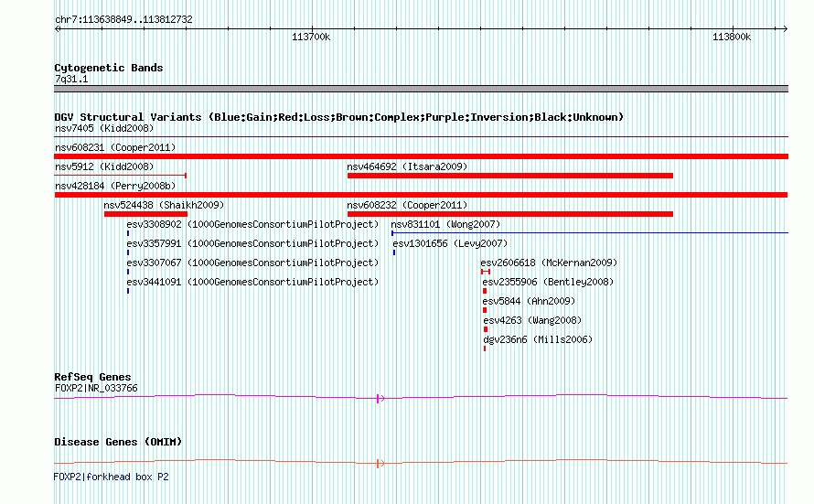
Task: Click the ruler's left arrow end
Action: point(58,29)
